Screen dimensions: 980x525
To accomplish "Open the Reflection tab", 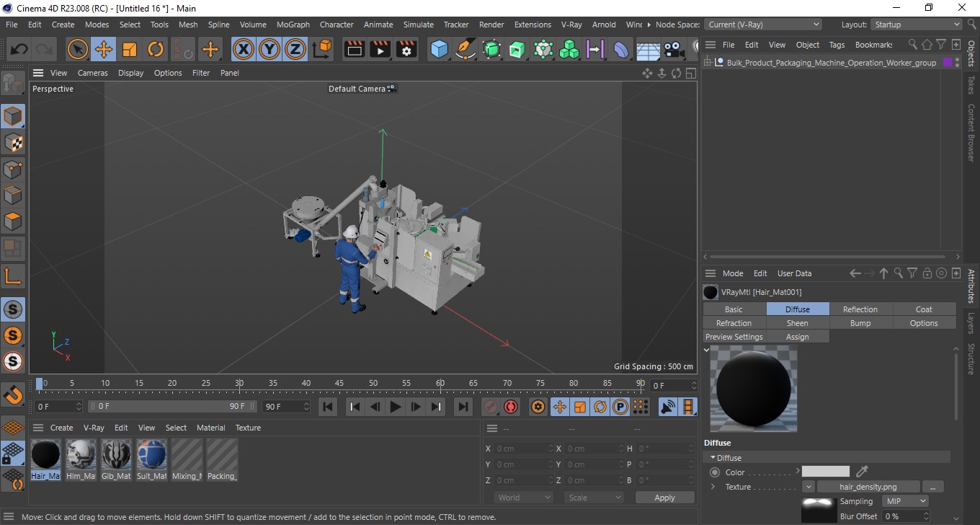I will pyautogui.click(x=860, y=309).
